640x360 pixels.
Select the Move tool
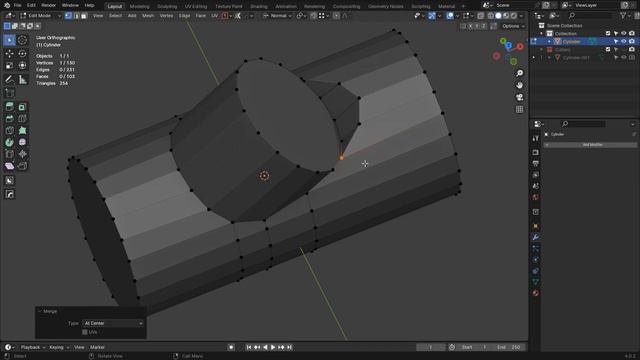[x=9, y=53]
